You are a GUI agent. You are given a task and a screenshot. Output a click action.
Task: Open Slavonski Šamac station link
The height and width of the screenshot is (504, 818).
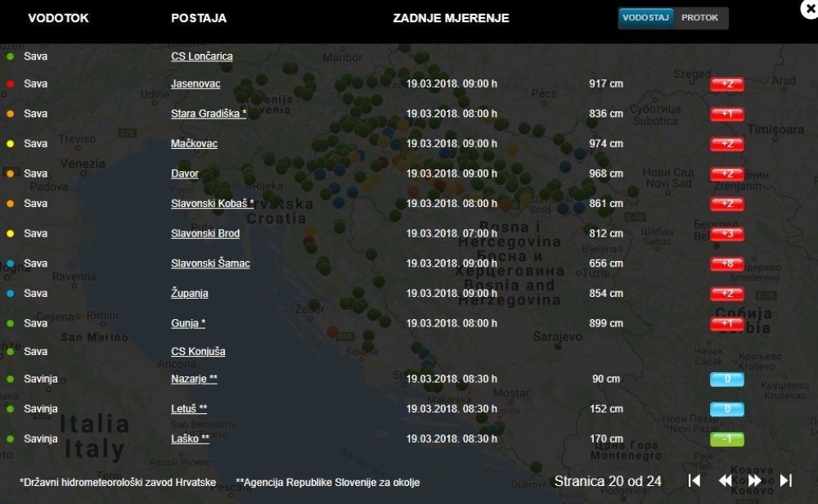tap(210, 263)
